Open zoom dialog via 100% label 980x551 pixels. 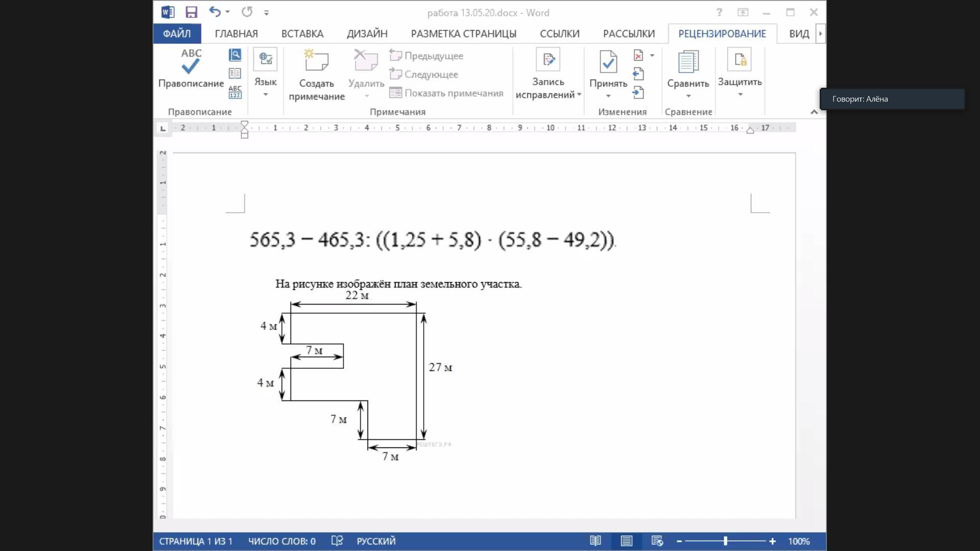tap(799, 541)
